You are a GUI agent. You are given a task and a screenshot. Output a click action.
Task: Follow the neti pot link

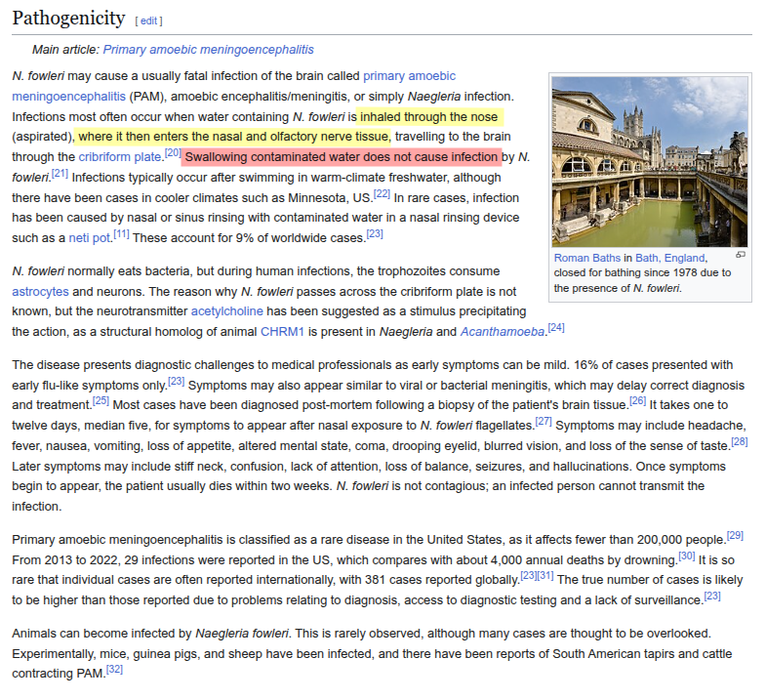pos(90,238)
